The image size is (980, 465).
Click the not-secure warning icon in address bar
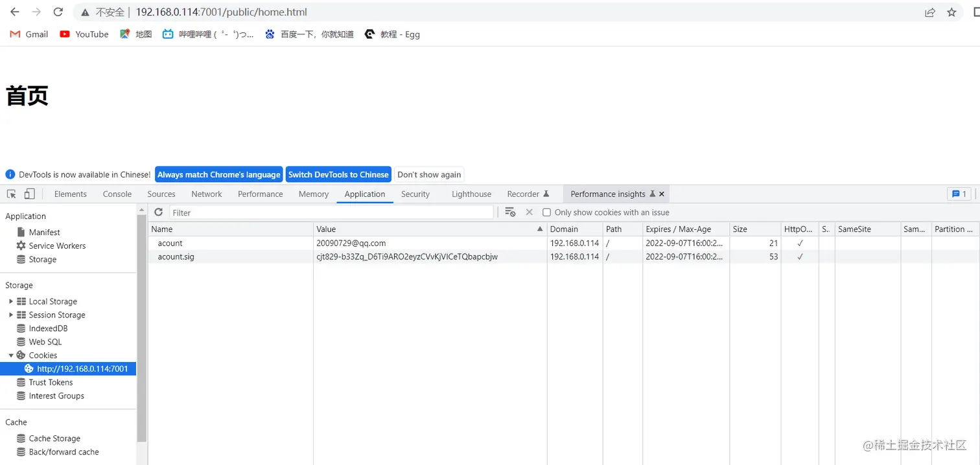85,12
